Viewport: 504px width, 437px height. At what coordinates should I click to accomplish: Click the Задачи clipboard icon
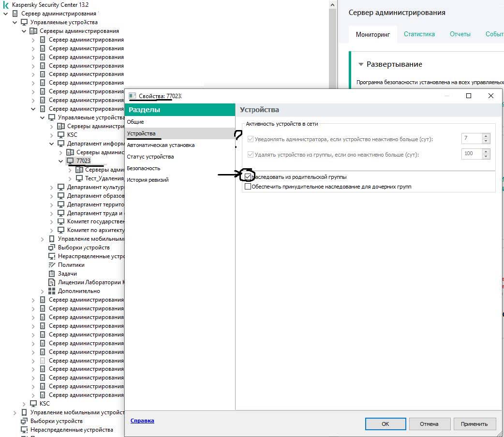(52, 274)
